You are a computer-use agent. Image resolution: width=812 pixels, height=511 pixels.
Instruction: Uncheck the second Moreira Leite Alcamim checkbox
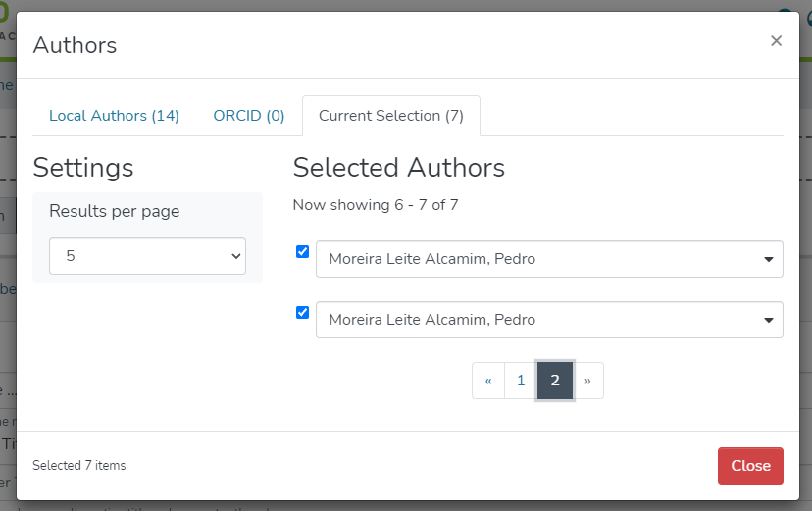303,313
